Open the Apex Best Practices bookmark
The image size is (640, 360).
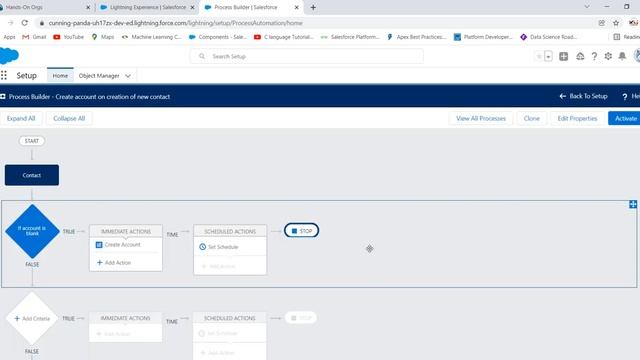point(417,37)
